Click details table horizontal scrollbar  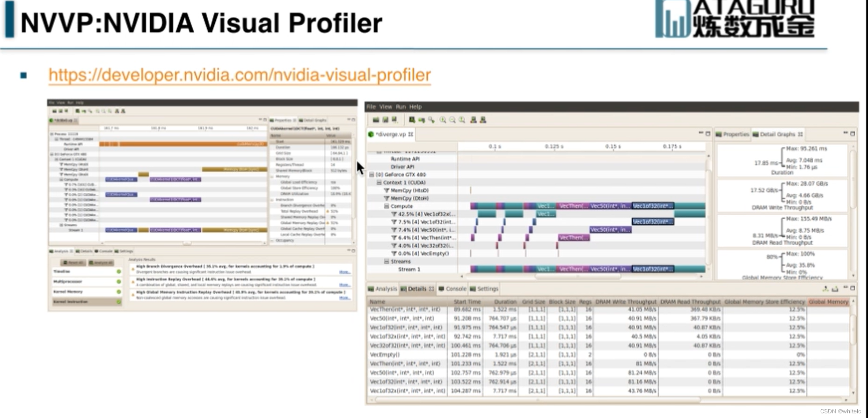[538, 400]
